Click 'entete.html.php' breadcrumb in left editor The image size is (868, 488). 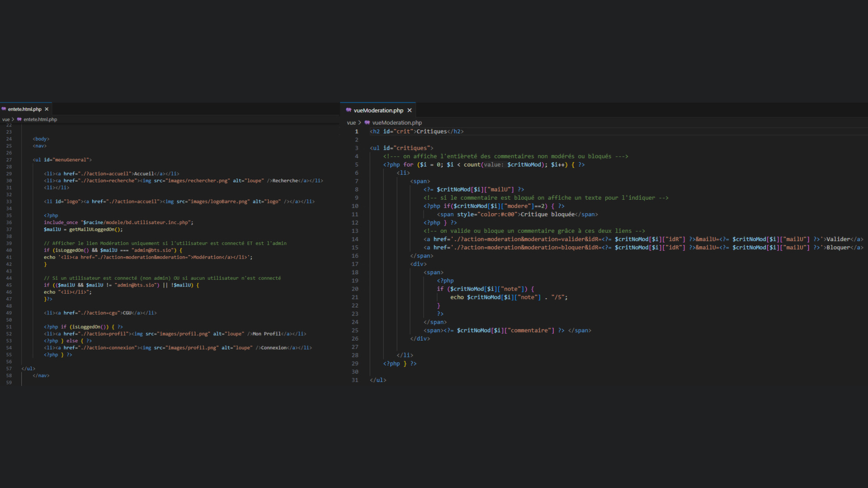(40, 119)
